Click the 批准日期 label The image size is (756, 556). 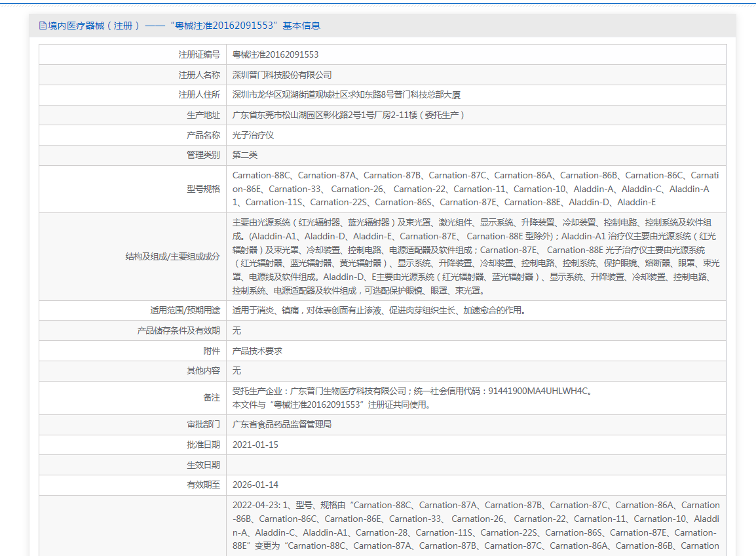point(204,445)
